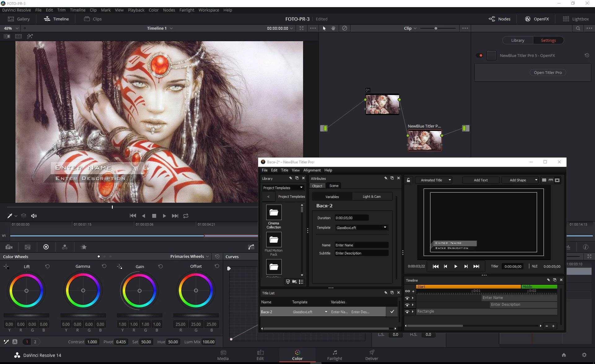Open the RGB Mixer palette
The height and width of the screenshot is (364, 595).
pos(64,247)
